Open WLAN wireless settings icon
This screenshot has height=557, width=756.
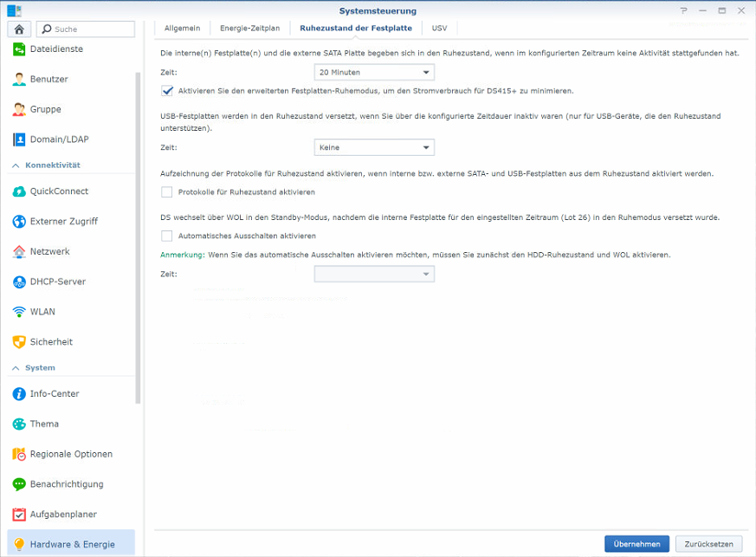pos(19,312)
